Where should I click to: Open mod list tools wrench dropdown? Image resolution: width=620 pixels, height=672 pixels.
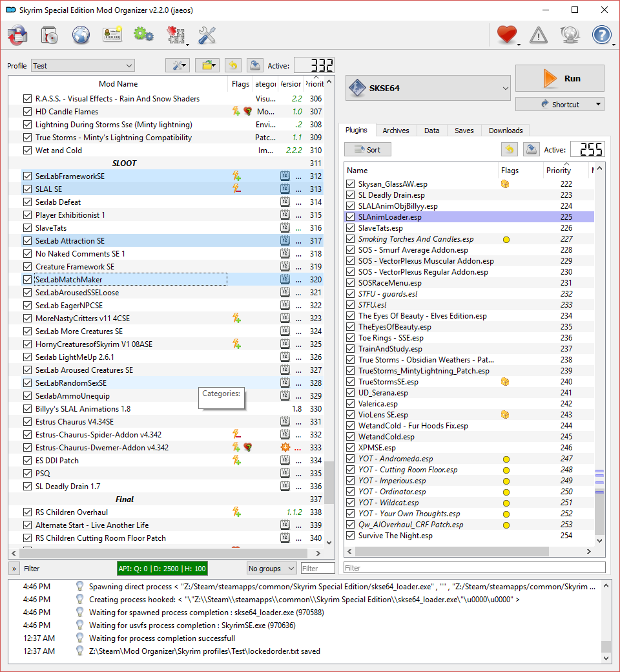pos(178,65)
